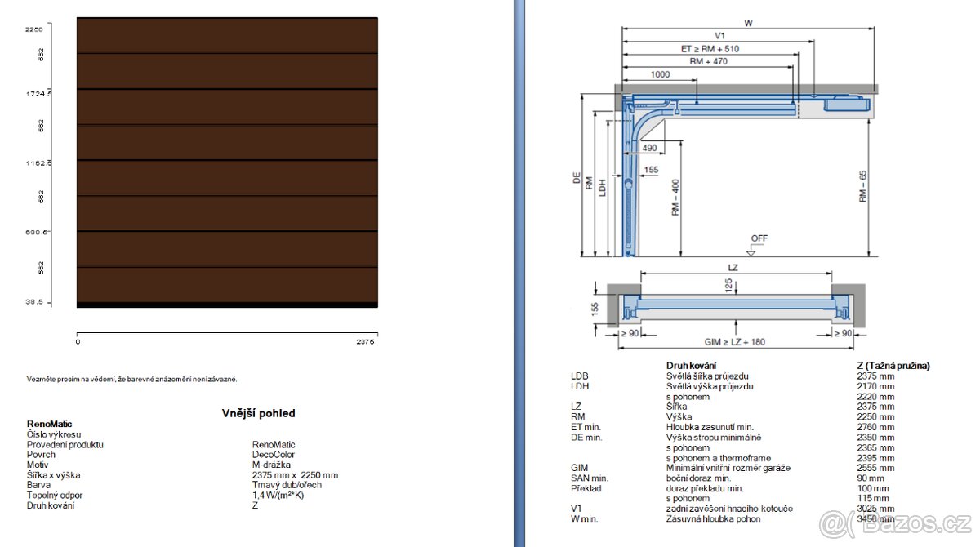
Task: Click the 'RenoMatic' value beside Provedení produktu
Action: coord(274,445)
